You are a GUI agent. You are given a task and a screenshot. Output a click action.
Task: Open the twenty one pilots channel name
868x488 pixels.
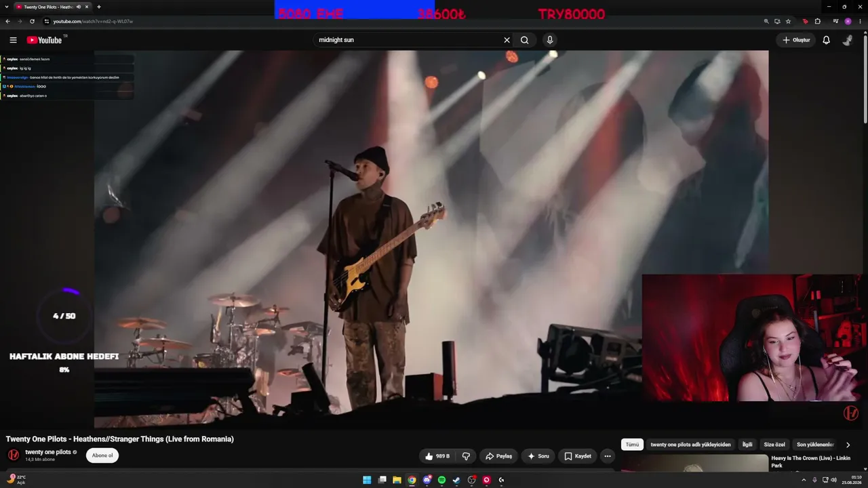click(48, 452)
